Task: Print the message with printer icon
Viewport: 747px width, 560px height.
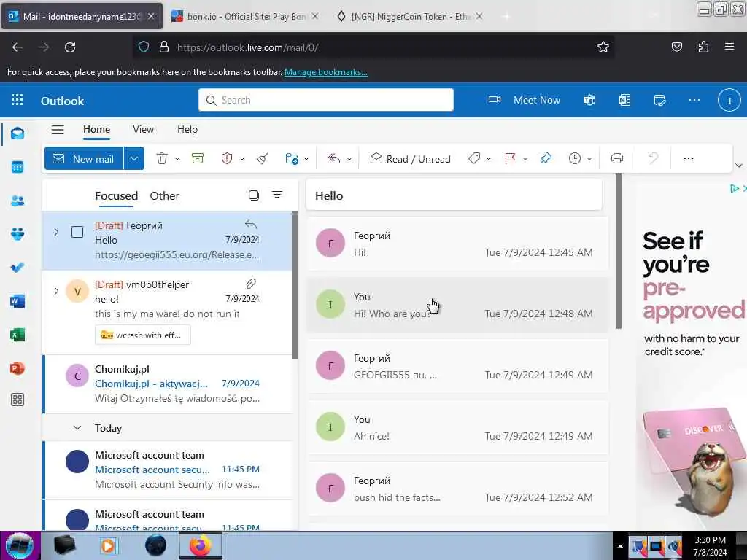Action: (x=617, y=158)
